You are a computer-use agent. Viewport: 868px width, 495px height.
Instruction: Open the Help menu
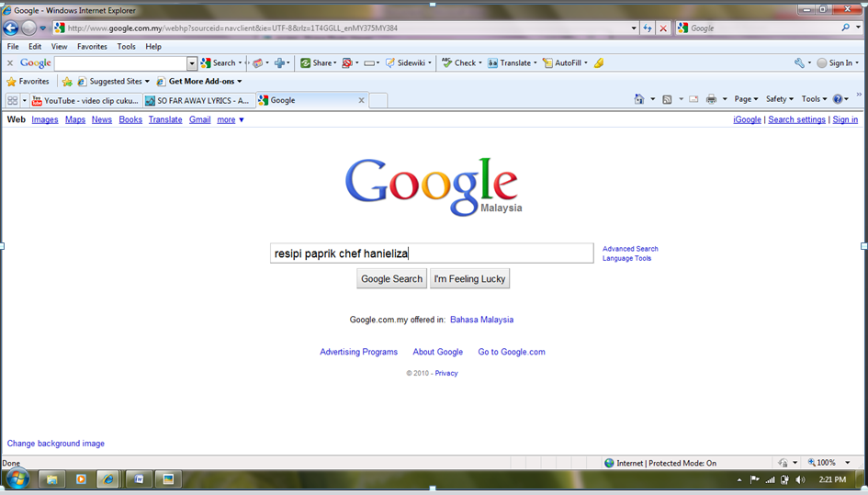(153, 47)
